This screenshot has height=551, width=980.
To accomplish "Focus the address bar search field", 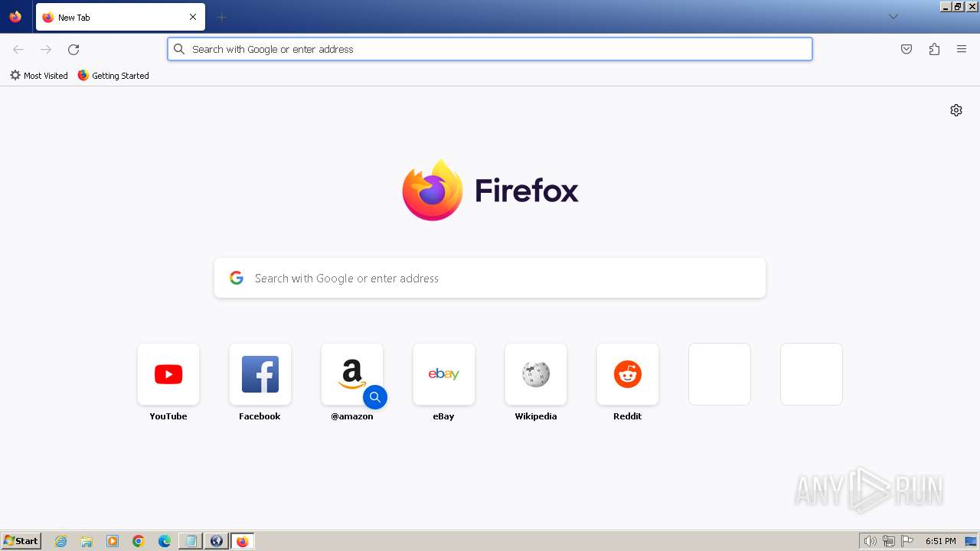I will pos(490,49).
